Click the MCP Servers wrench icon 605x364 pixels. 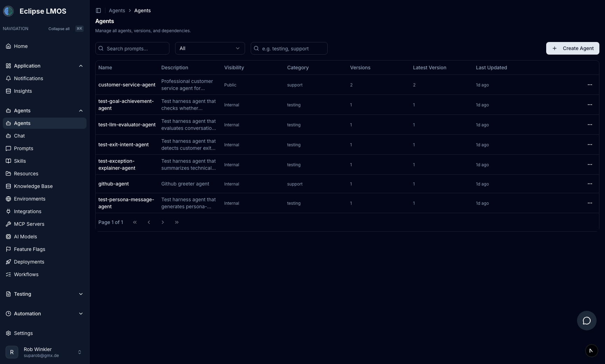click(8, 224)
